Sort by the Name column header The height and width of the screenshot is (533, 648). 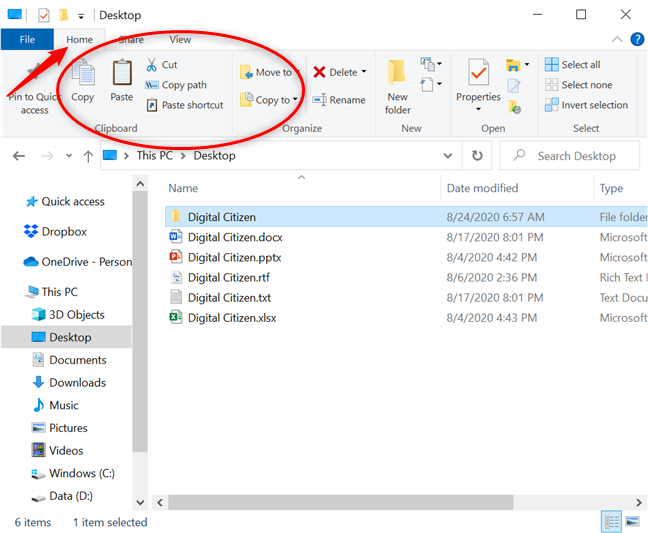click(x=183, y=188)
